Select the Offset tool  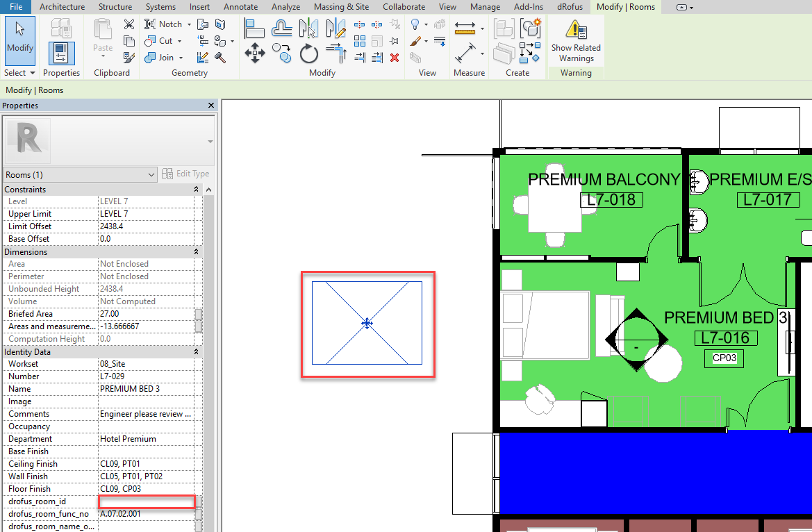coord(282,28)
